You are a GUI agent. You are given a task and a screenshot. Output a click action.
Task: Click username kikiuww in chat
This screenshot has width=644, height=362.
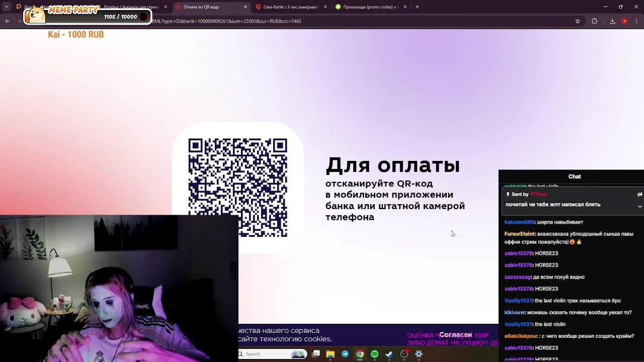pos(515,313)
